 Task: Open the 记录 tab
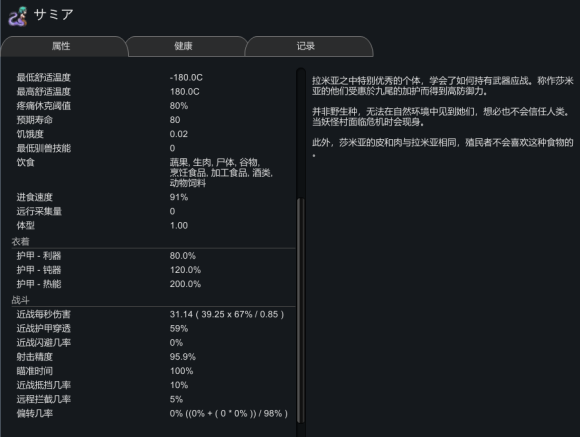point(308,46)
